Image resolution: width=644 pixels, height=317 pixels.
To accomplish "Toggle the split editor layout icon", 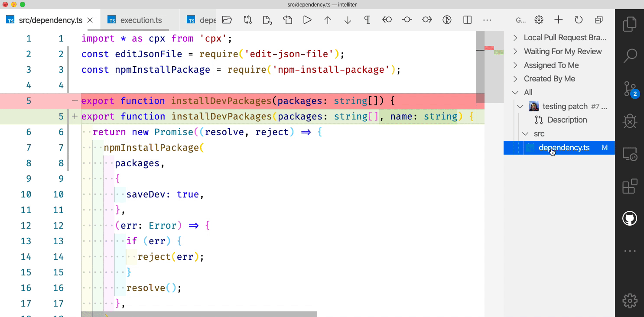I will pos(467,20).
